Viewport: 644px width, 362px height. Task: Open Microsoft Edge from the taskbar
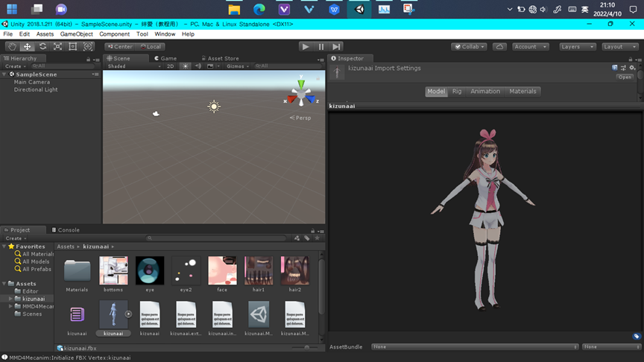click(x=259, y=10)
